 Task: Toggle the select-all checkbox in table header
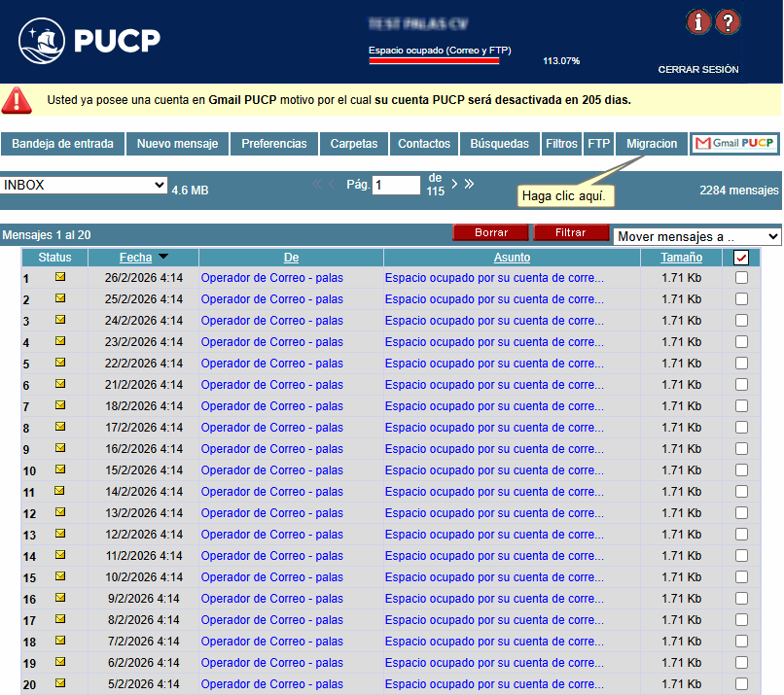click(741, 258)
